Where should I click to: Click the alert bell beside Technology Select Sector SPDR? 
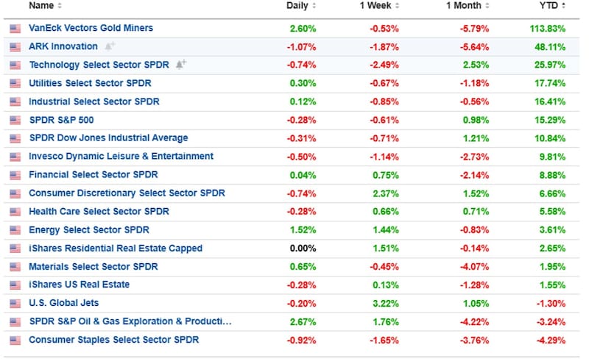coord(180,65)
